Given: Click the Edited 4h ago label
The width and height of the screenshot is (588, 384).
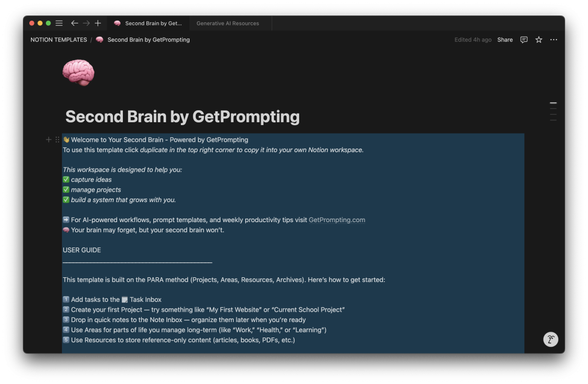Looking at the screenshot, I should [473, 40].
